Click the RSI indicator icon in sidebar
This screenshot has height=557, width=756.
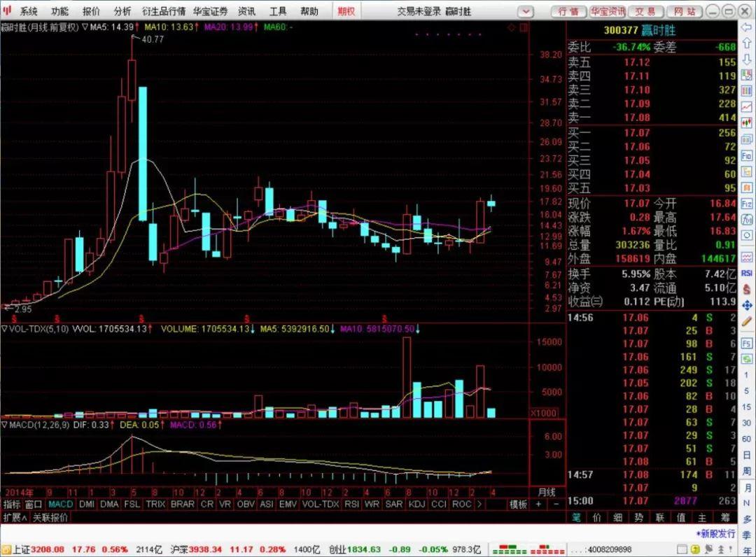coord(746,273)
